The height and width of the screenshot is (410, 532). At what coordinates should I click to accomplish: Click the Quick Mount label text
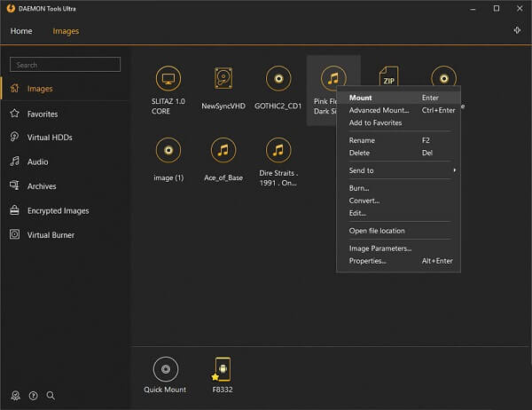pos(165,390)
